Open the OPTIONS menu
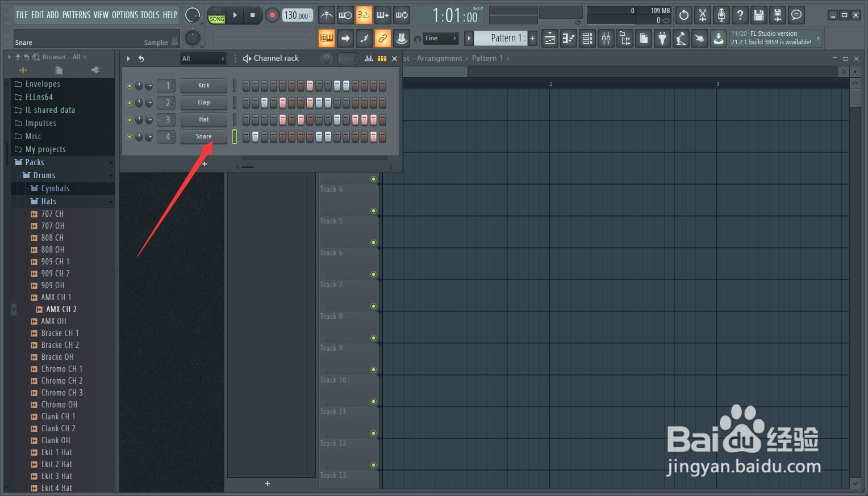Image resolution: width=868 pixels, height=496 pixels. (x=125, y=15)
